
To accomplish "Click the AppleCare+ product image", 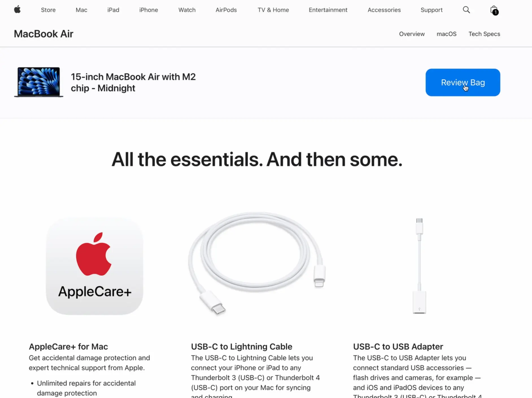I will click(95, 266).
